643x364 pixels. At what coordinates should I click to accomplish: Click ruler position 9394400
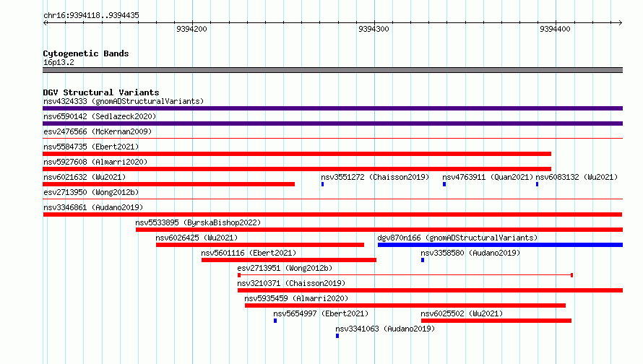pos(555,29)
